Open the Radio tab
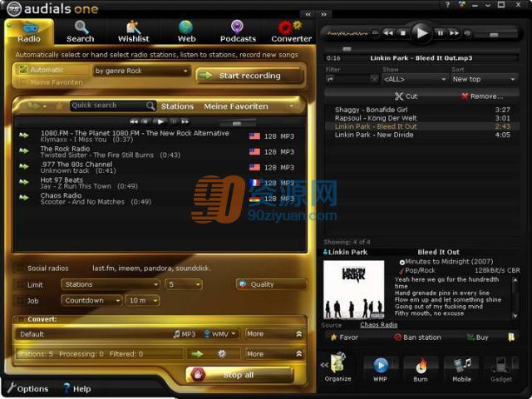The height and width of the screenshot is (399, 532). (29, 32)
